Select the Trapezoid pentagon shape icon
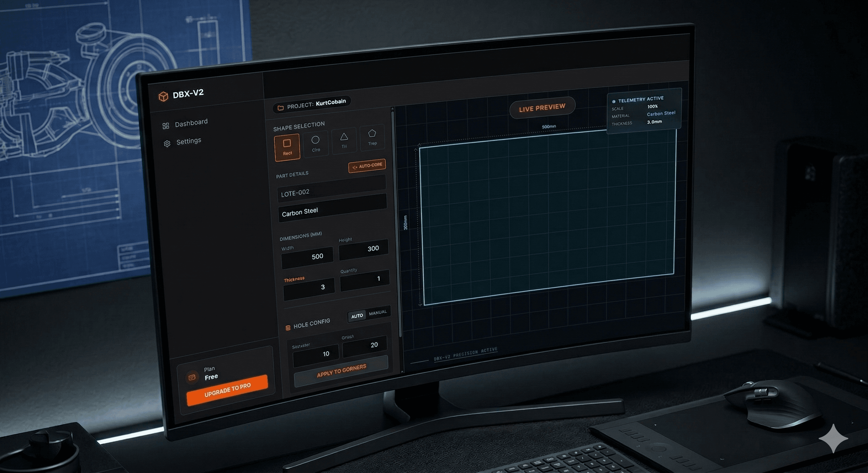This screenshot has height=473, width=868. [x=372, y=134]
